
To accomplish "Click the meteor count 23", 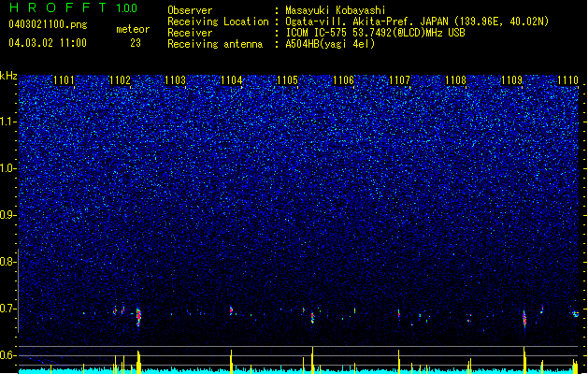I will pyautogui.click(x=136, y=43).
